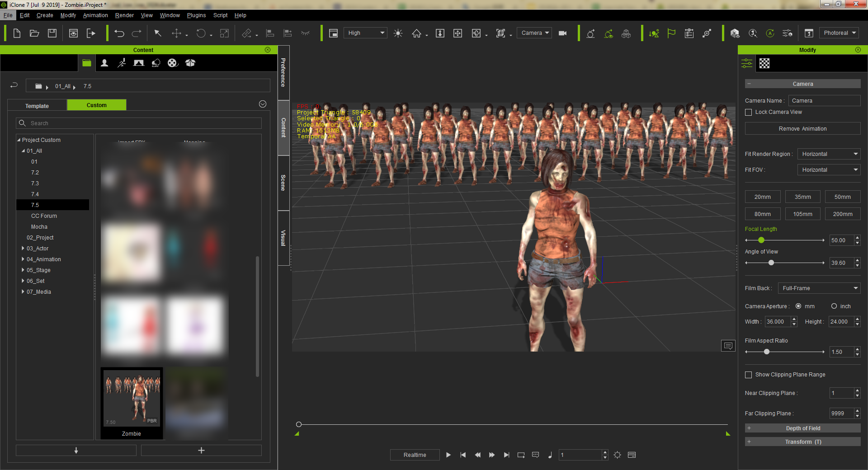Adjust the Film Aspect Ratio slider handle

tap(767, 352)
